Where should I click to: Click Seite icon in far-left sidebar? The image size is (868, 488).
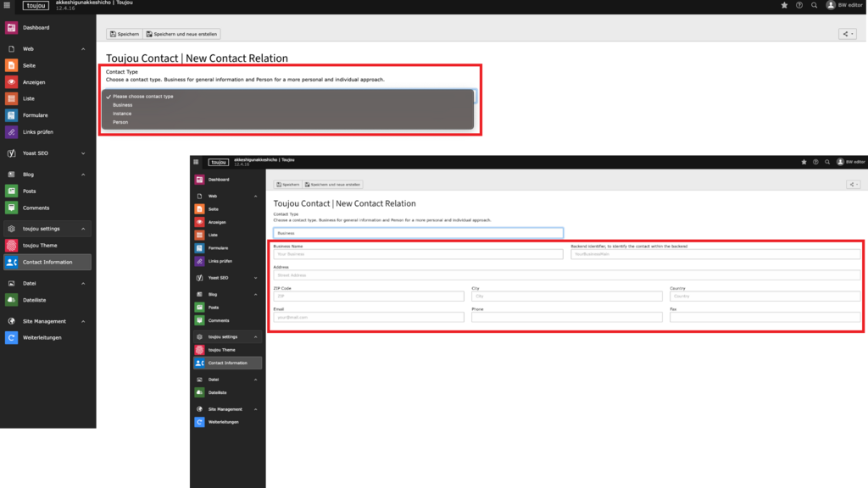point(11,65)
